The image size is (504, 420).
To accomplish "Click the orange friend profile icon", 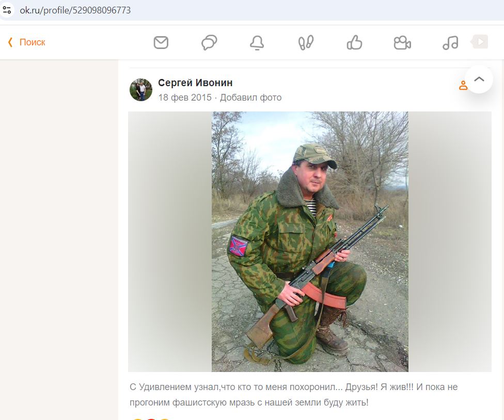I will pyautogui.click(x=463, y=86).
